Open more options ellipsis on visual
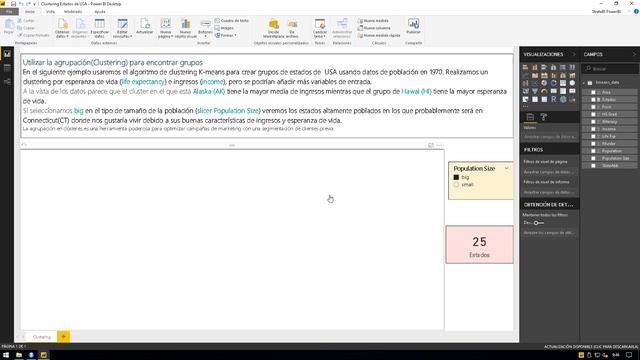Image resolution: width=640 pixels, height=360 pixels. pyautogui.click(x=439, y=145)
